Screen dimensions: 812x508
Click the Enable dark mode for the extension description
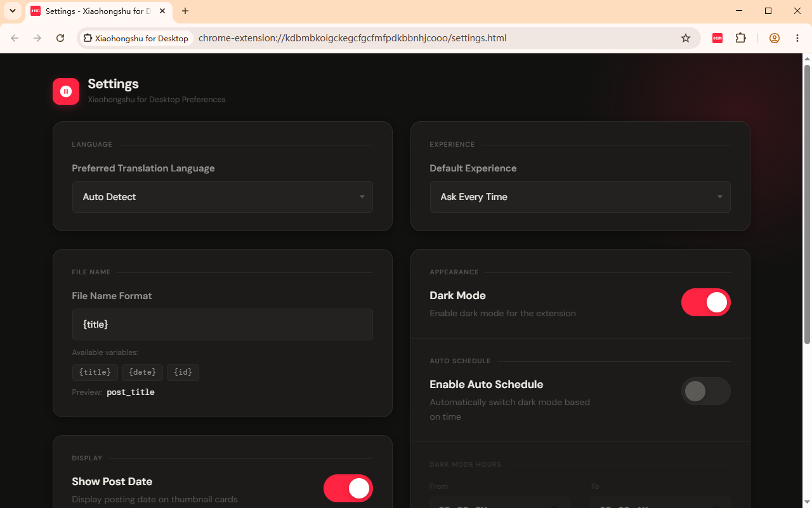click(x=503, y=313)
